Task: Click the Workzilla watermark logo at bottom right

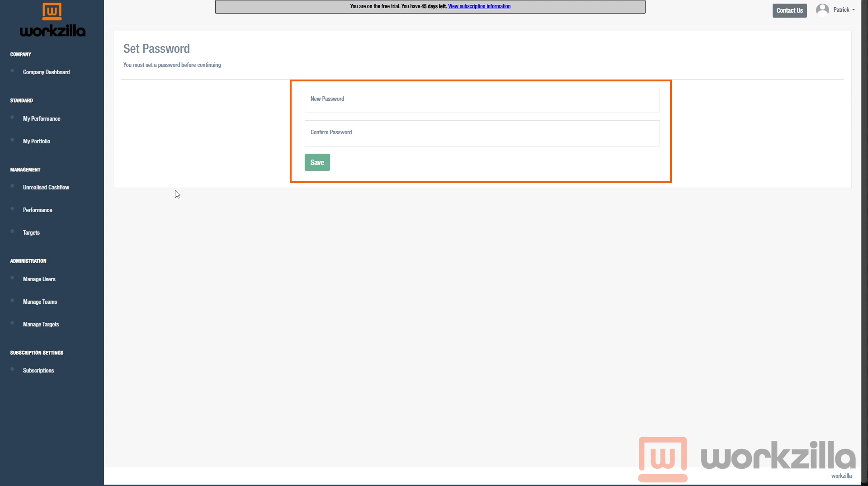Action: click(x=746, y=458)
